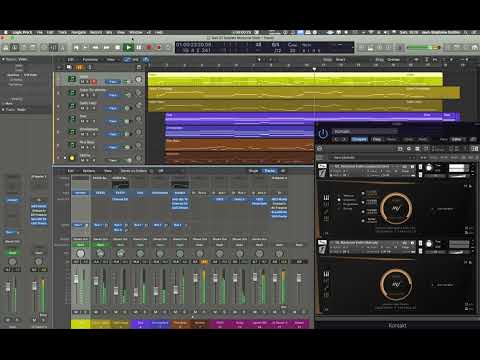The width and height of the screenshot is (480, 360).
Task: Open the mixer's Edit menu
Action: pyautogui.click(x=71, y=171)
